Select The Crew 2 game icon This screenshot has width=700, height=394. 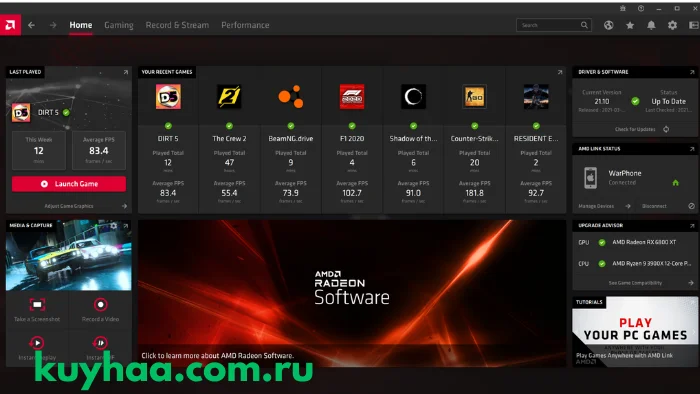229,96
